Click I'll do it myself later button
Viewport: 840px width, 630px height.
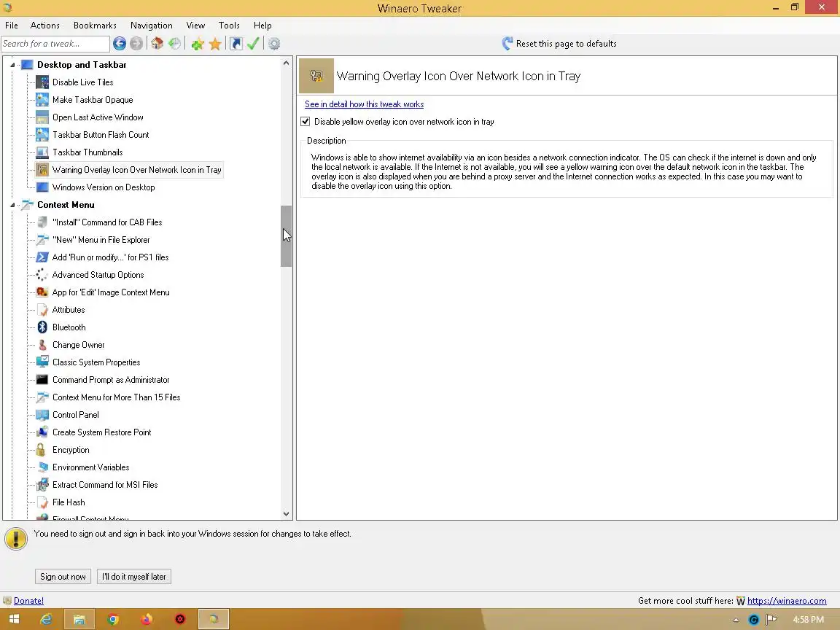(x=134, y=577)
